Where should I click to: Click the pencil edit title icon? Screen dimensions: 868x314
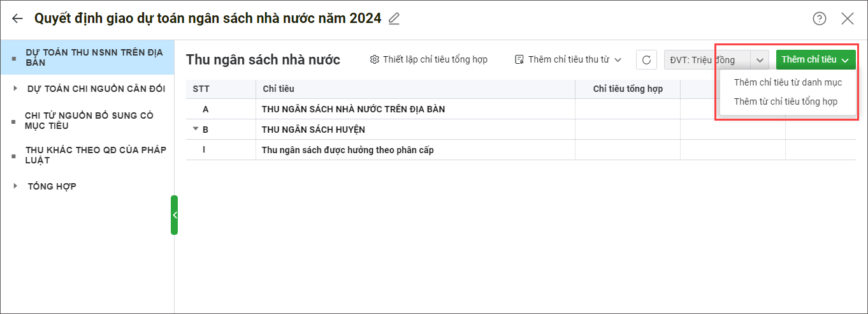click(x=394, y=19)
